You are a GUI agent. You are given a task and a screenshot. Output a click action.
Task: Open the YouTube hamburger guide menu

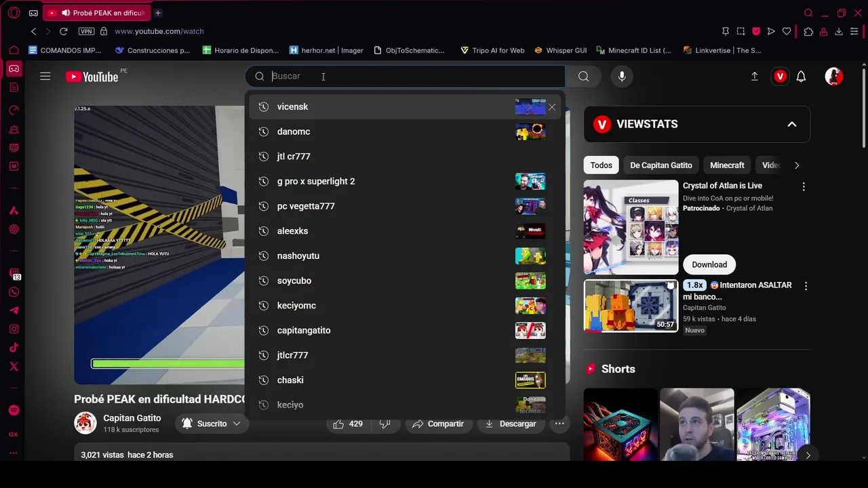(45, 77)
